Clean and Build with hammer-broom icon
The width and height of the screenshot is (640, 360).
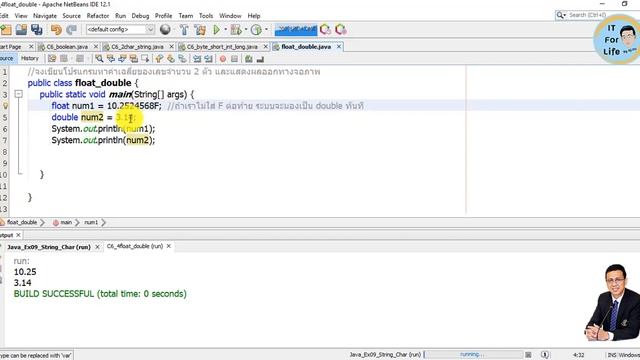(200, 29)
